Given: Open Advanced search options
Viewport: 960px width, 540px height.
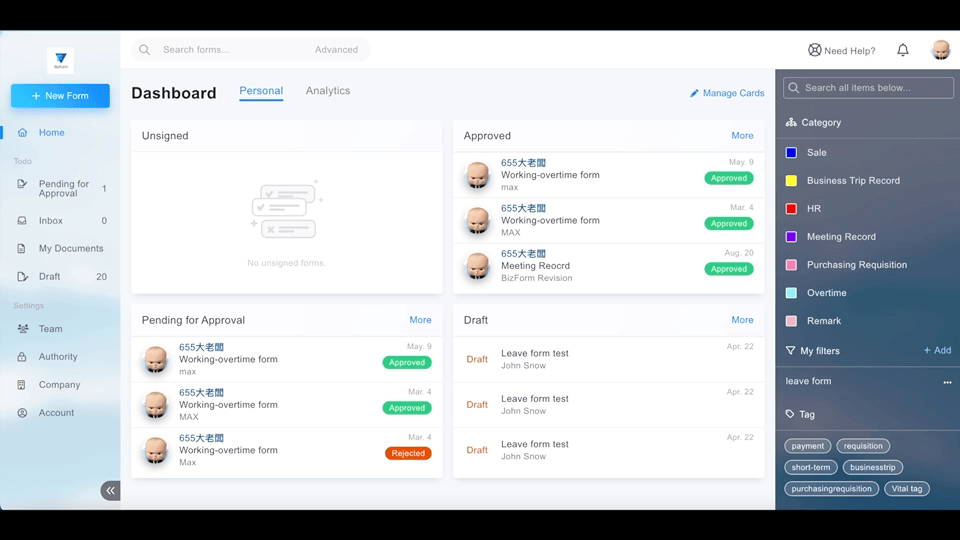Looking at the screenshot, I should tap(336, 50).
